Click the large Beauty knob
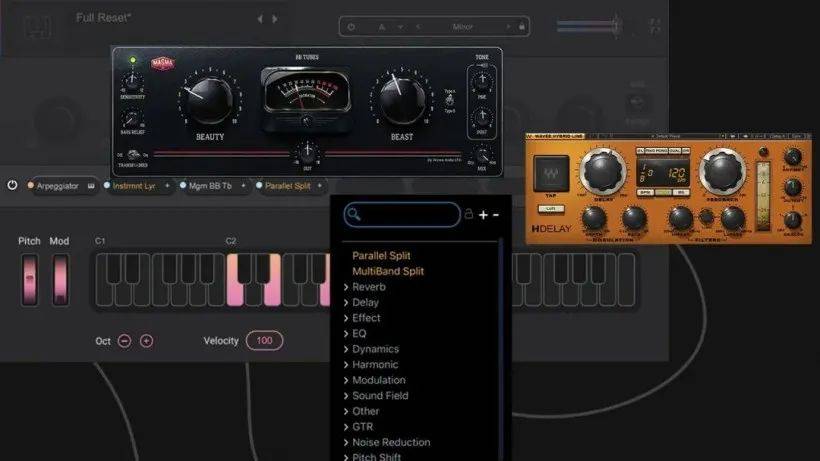Viewport: 820px width, 461px height. tap(209, 100)
